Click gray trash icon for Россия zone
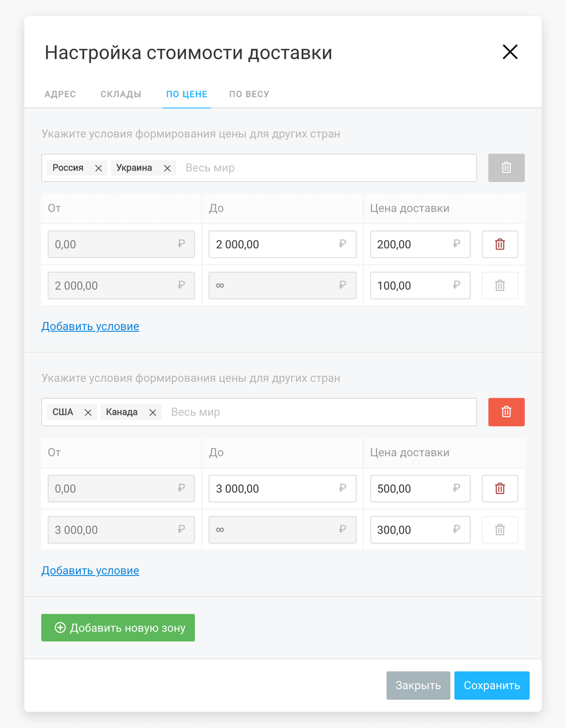This screenshot has height=728, width=566. pos(506,168)
